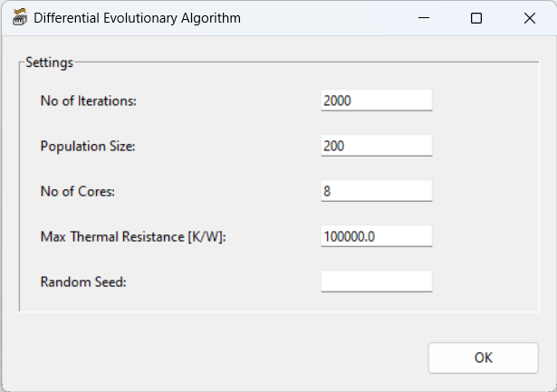
Task: Click the empty Random Seed field
Action: click(377, 282)
